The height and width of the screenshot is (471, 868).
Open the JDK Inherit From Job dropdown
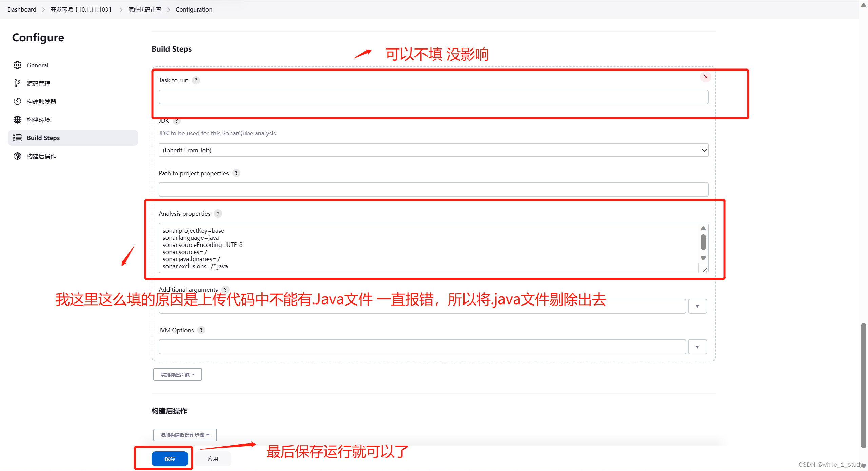[433, 150]
